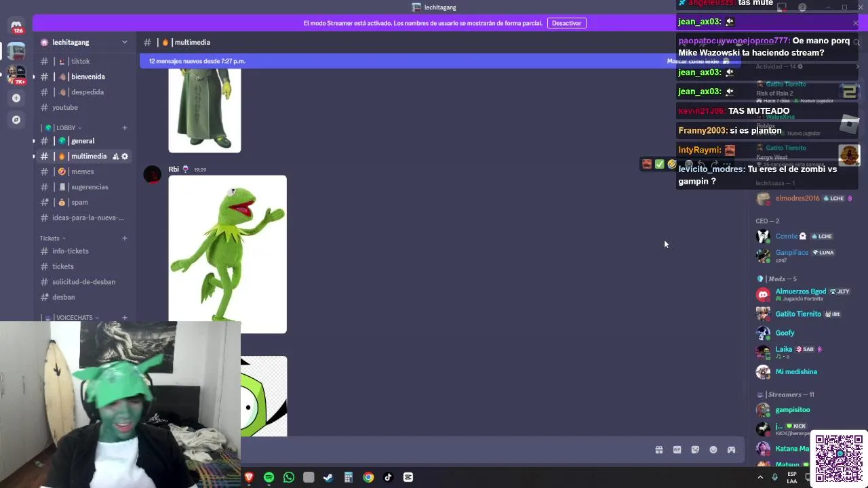Screen dimensions: 868x488
Task: Open the Kermit the frog image
Action: tap(227, 254)
